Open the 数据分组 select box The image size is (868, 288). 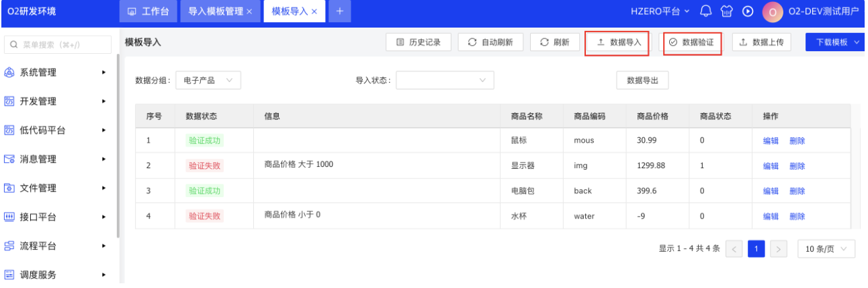[208, 81]
